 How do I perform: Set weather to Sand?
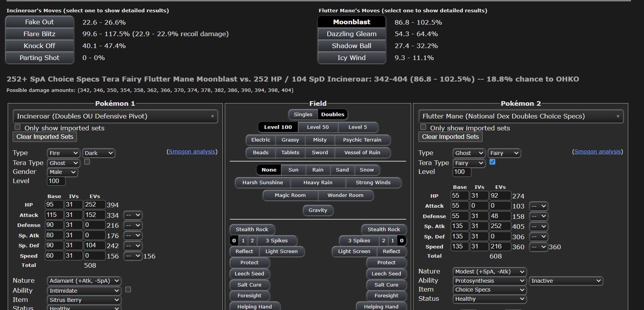[342, 170]
